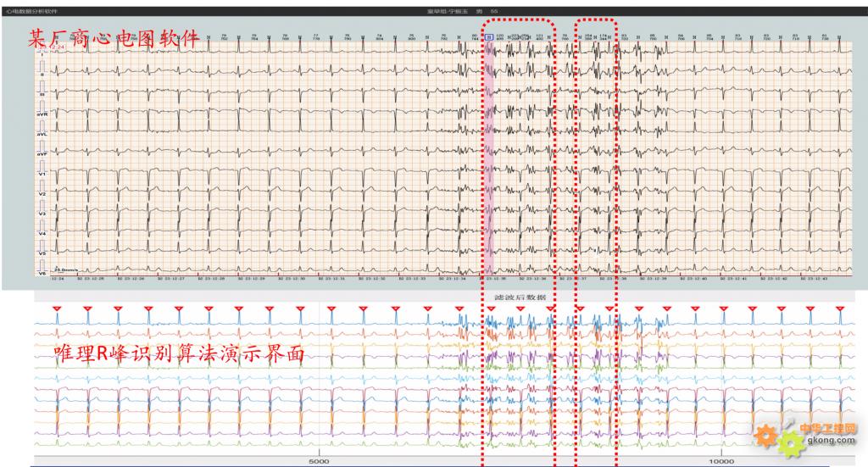The height and width of the screenshot is (467, 868).
Task: Select the V2 lead label
Action: (x=41, y=193)
